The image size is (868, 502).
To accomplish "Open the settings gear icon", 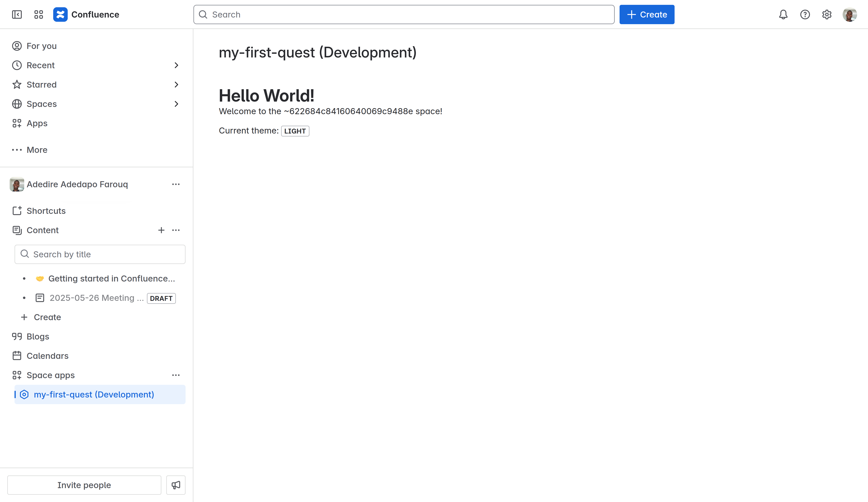I will pos(827,14).
